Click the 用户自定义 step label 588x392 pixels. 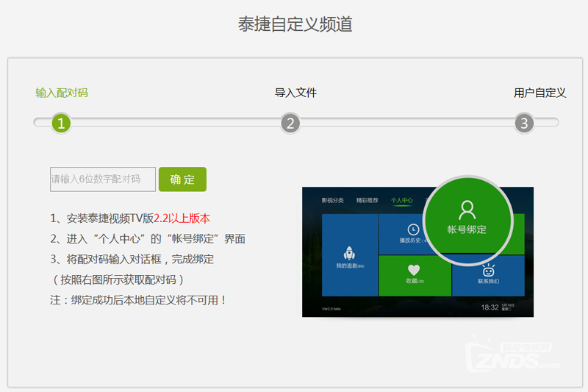[x=539, y=93]
